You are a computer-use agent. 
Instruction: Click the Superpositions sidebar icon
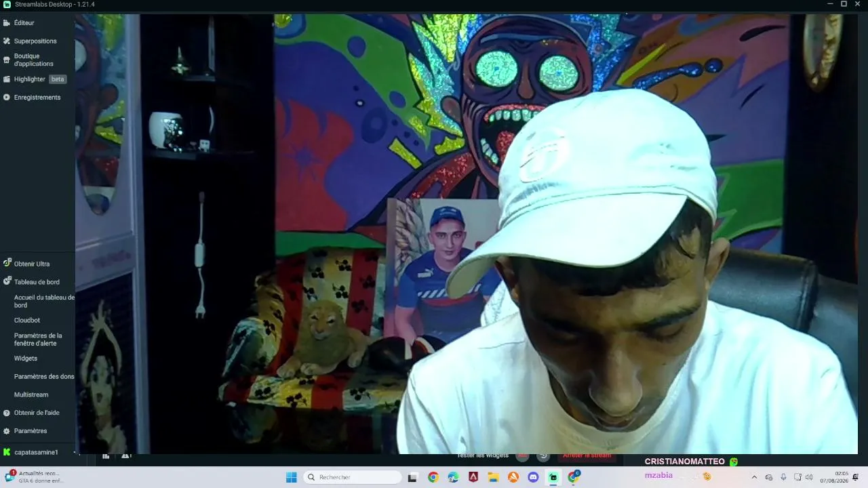[x=7, y=41]
